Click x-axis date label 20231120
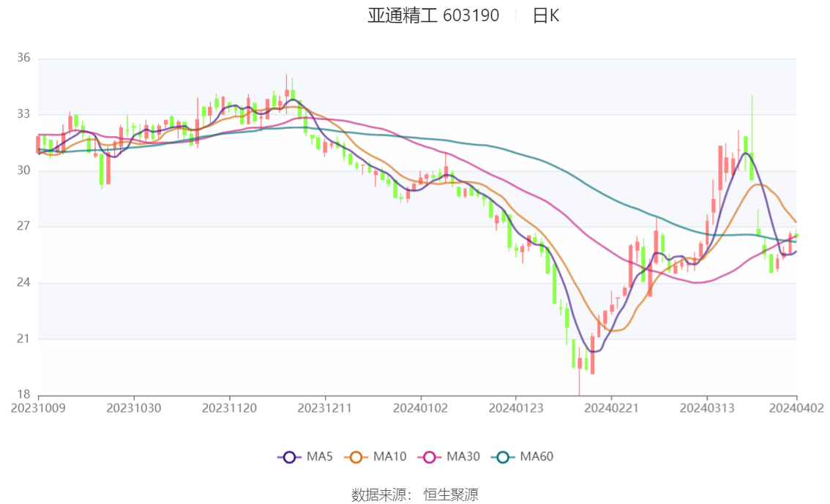Screen dimensions: 830x504 point(229,408)
